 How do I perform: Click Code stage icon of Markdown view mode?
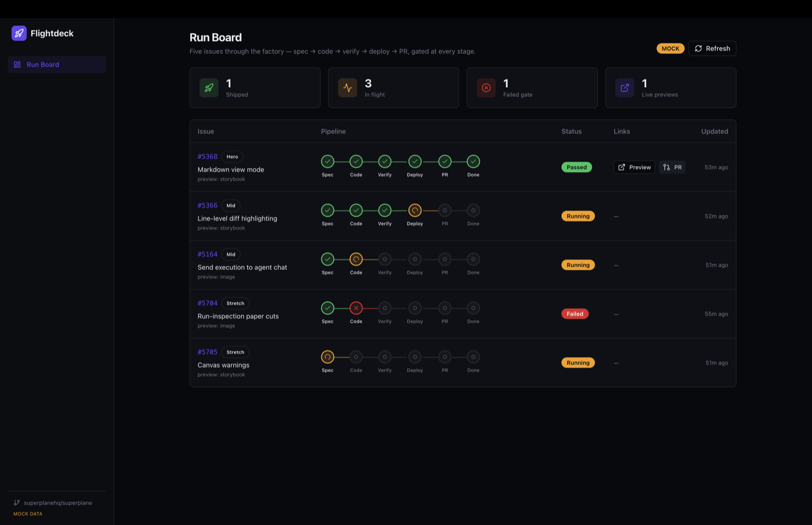click(356, 161)
